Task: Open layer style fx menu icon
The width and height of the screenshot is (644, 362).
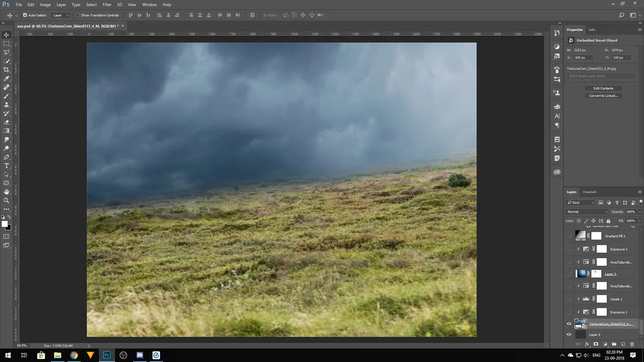Action: click(587, 344)
